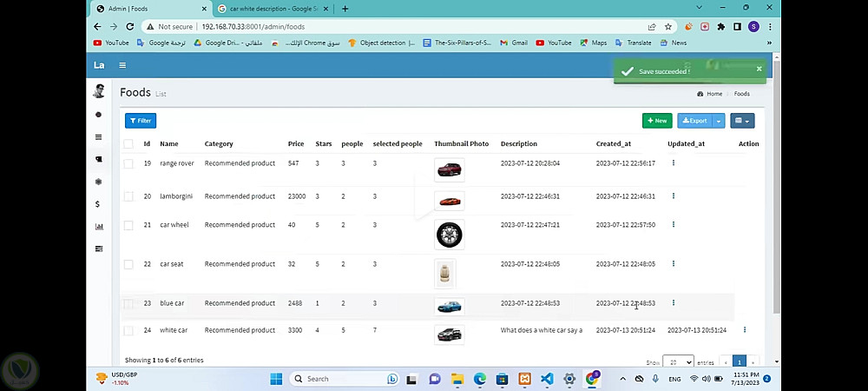Show hidden system tray icons

point(622,379)
